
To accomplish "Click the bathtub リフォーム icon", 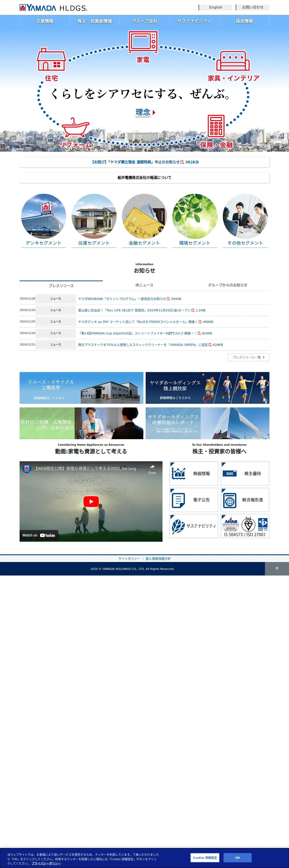I will coord(75,128).
